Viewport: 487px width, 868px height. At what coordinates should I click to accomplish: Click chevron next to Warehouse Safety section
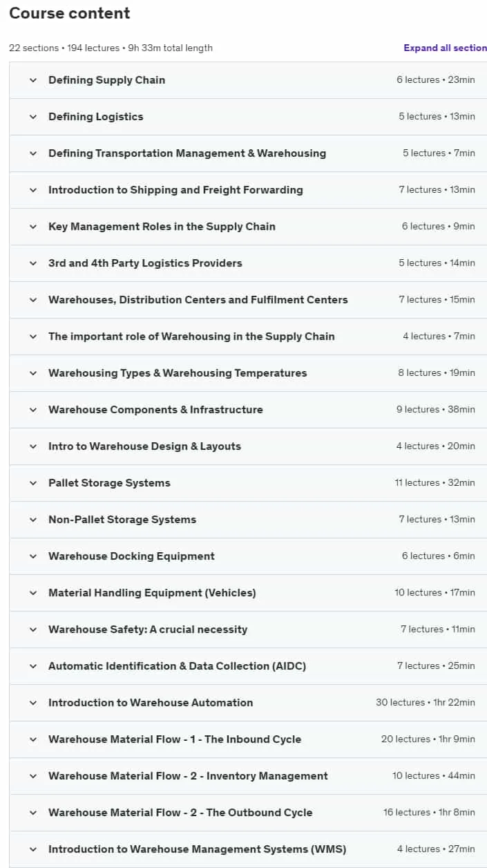tap(32, 630)
